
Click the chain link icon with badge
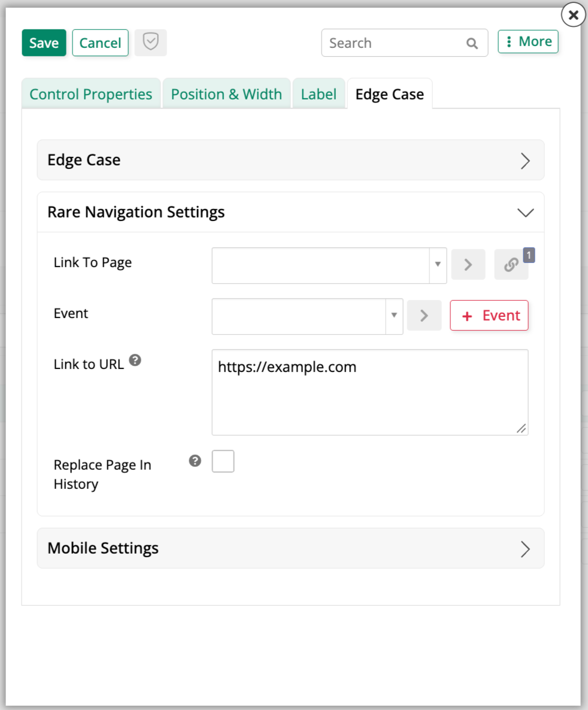point(511,264)
